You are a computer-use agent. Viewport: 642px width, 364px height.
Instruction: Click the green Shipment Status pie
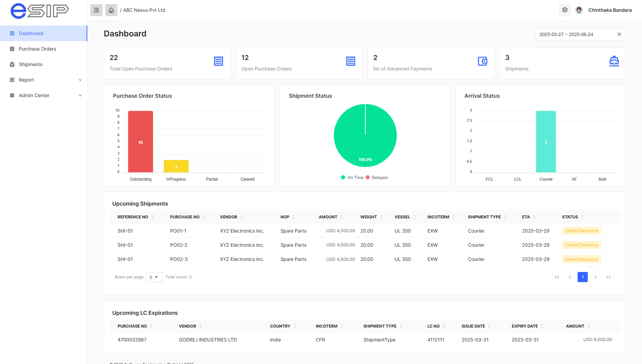365,135
